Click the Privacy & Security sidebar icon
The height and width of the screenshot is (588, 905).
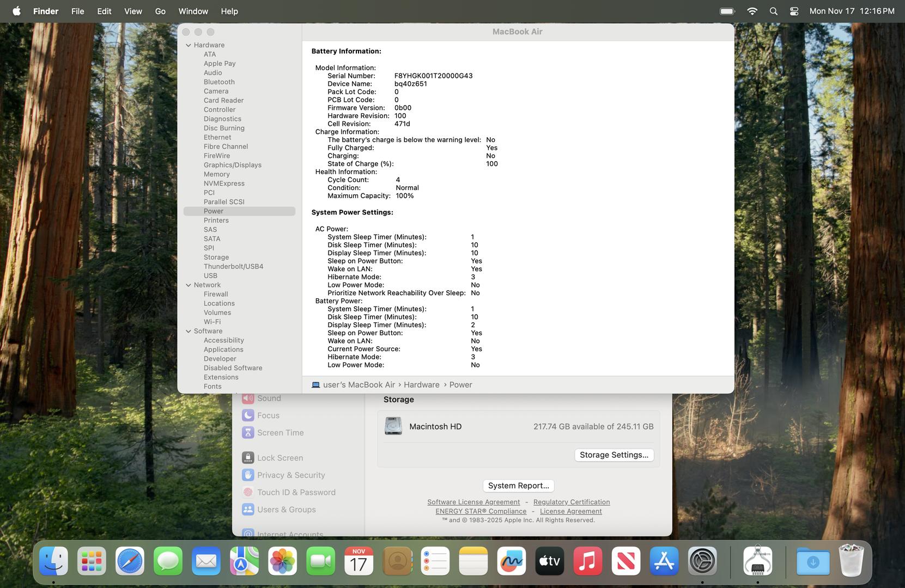(248, 475)
